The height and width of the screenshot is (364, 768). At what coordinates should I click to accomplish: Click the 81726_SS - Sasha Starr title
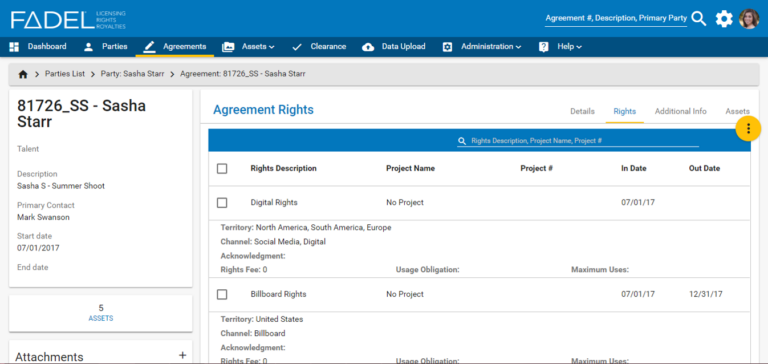tap(81, 114)
